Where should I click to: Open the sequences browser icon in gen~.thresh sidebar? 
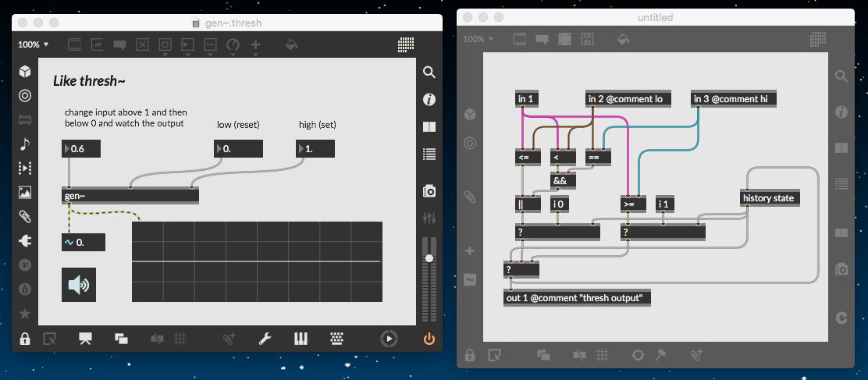[x=25, y=168]
